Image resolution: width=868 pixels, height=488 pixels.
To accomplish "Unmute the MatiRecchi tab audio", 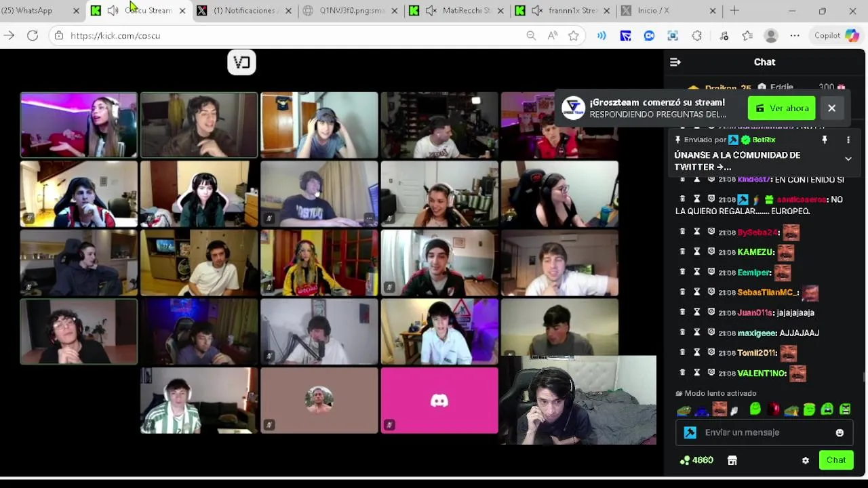I will [x=431, y=10].
